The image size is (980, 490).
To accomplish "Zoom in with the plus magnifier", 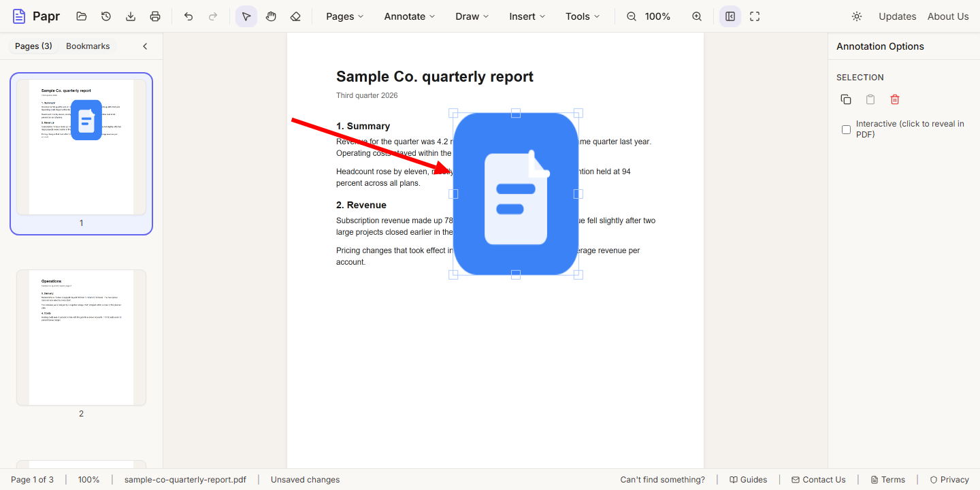I will click(x=697, y=16).
